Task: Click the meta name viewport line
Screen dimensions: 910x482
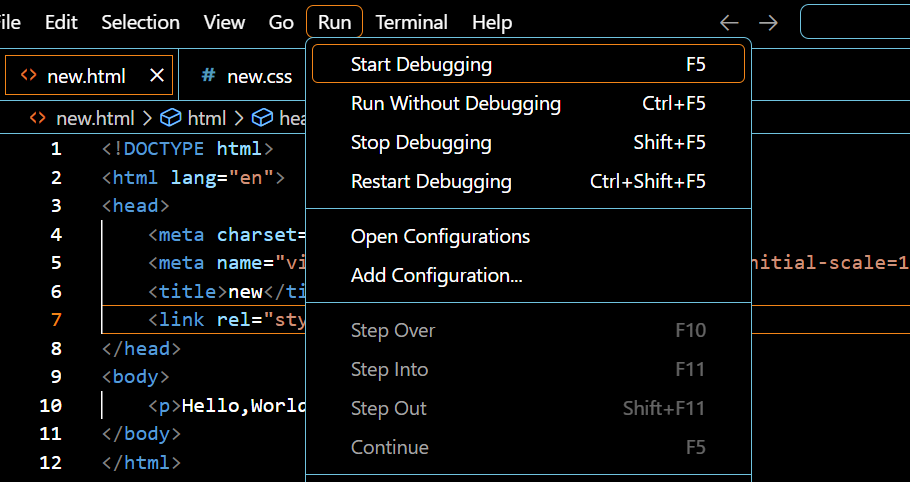Action: tap(226, 263)
